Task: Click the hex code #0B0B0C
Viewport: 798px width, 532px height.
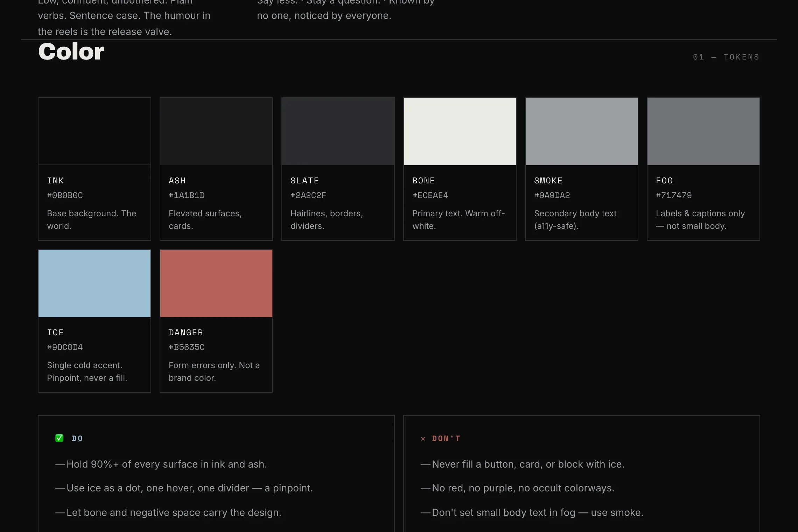Action: (65, 195)
